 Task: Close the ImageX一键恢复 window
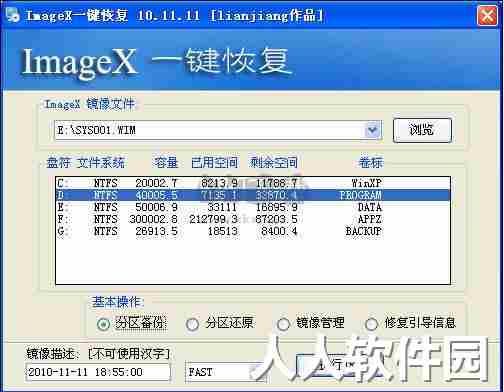[487, 15]
